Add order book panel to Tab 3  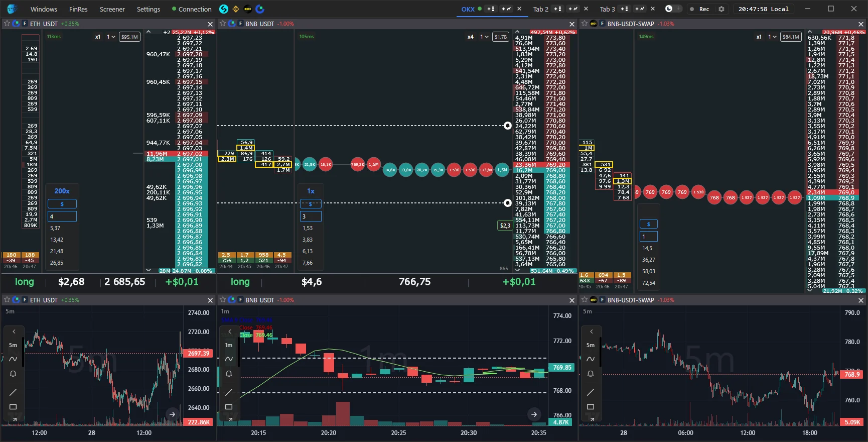[624, 9]
